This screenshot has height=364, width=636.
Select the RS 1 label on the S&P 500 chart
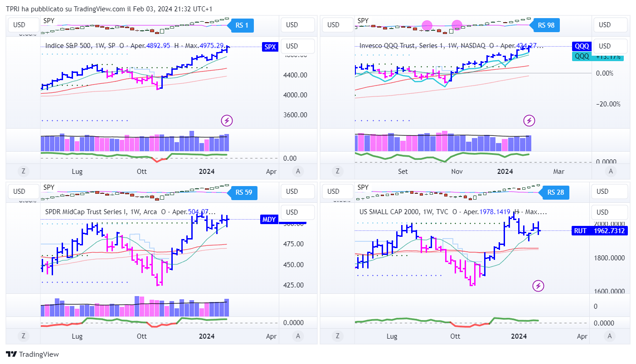point(242,25)
